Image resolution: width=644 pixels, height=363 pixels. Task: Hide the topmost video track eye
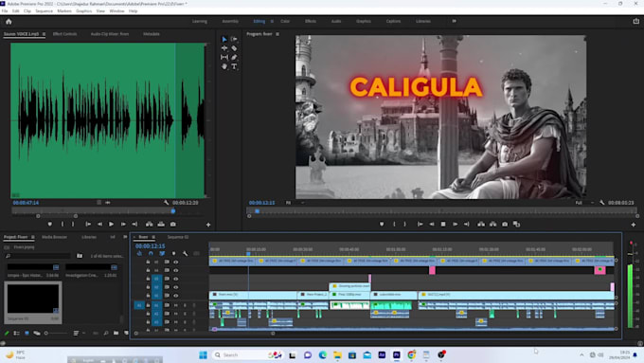pos(176,262)
